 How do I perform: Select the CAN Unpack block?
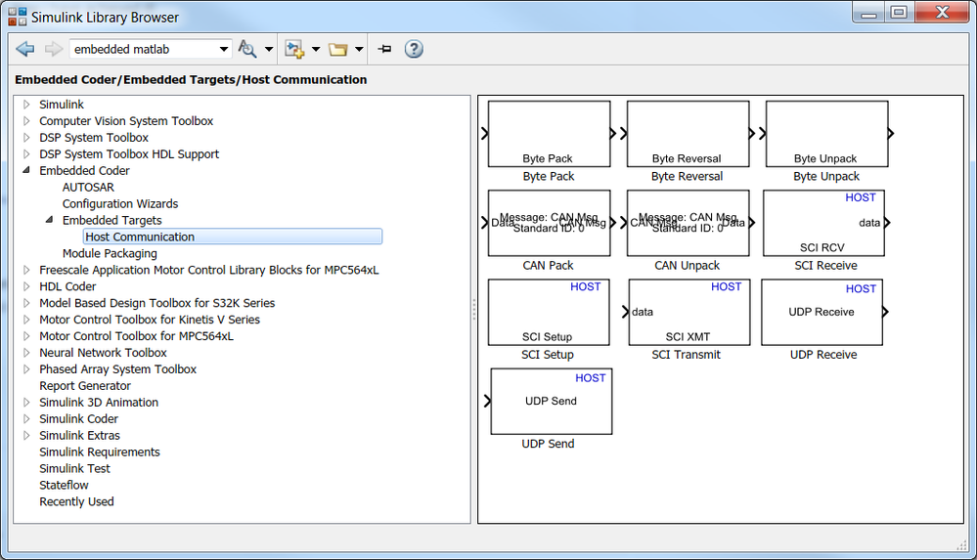tap(687, 223)
